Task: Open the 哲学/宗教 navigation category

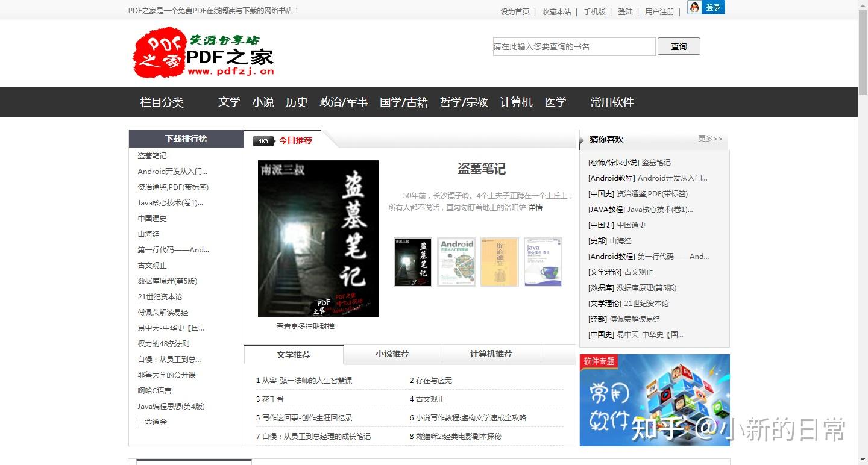Action: tap(464, 102)
